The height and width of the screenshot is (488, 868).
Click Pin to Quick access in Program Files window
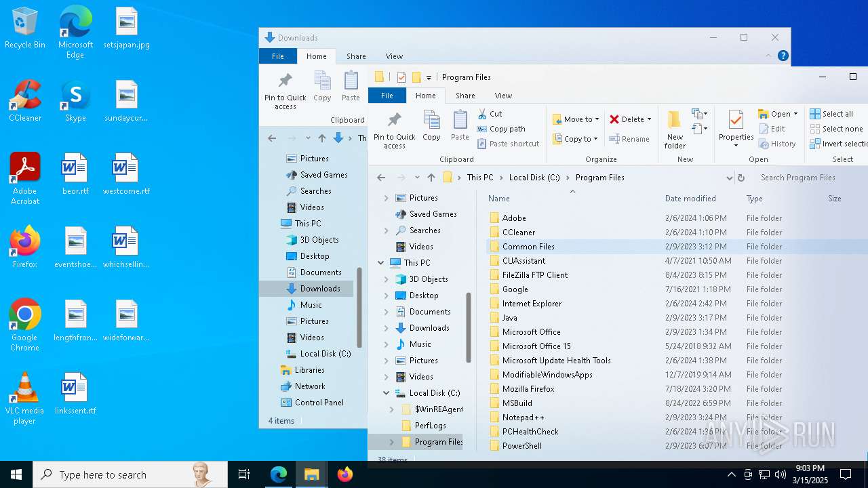click(x=395, y=130)
